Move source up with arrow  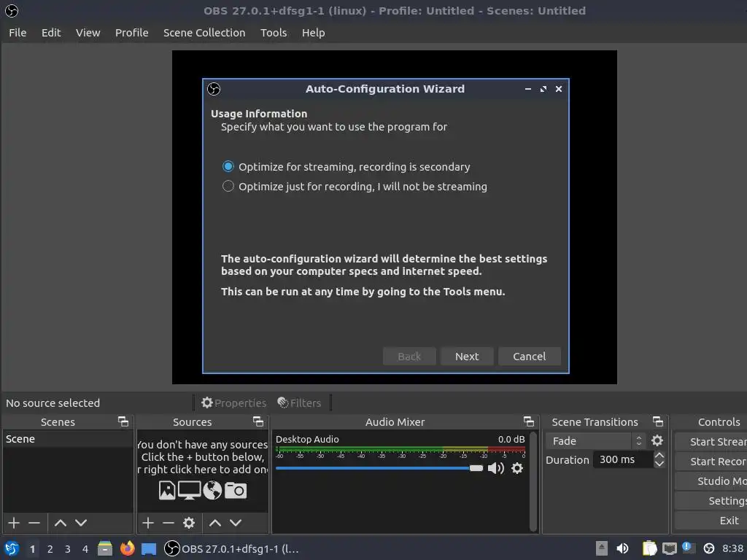pyautogui.click(x=215, y=523)
